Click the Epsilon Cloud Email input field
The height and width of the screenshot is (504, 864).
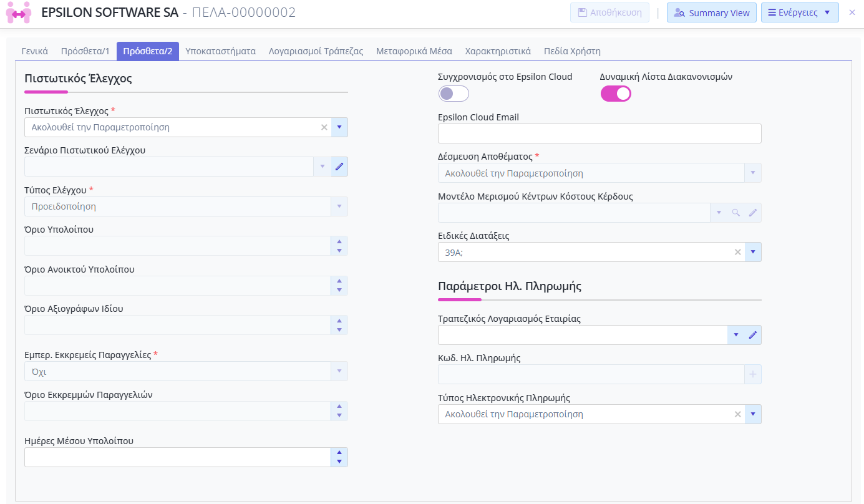[x=599, y=133]
